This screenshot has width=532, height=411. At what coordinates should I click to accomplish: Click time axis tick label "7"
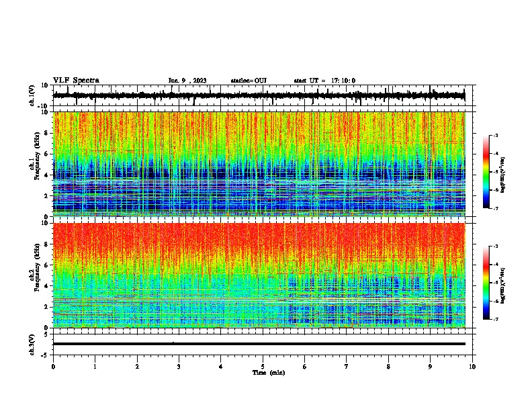pyautogui.click(x=347, y=367)
